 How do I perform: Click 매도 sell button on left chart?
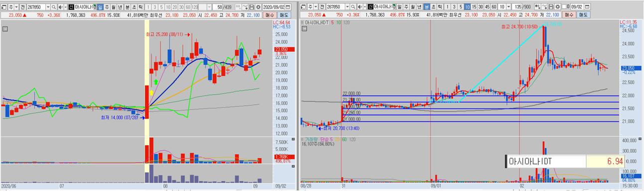click(x=284, y=15)
